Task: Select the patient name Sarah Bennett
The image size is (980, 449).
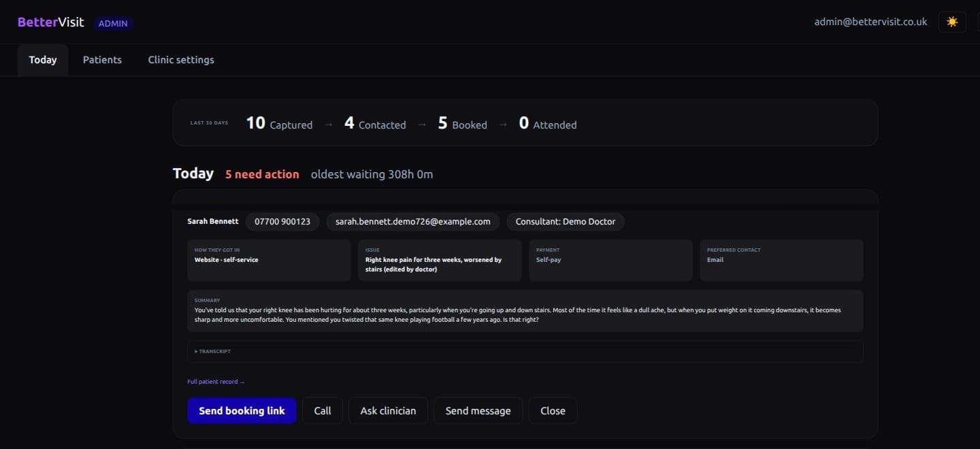Action: point(213,222)
